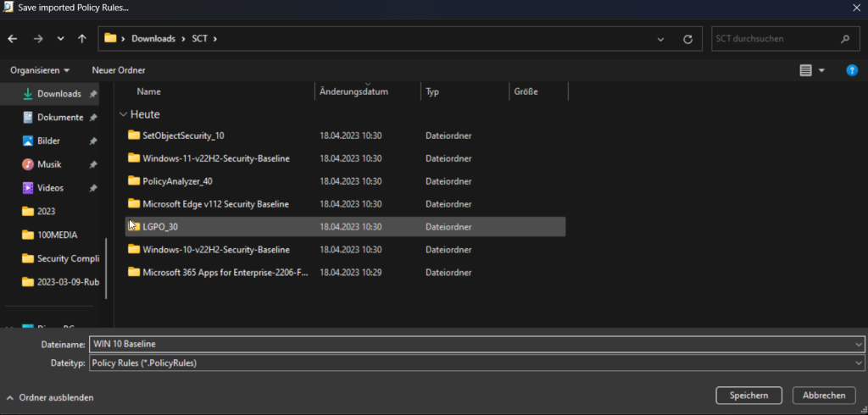The width and height of the screenshot is (868, 415).
Task: Click the pin icon next to Musik
Action: click(93, 165)
